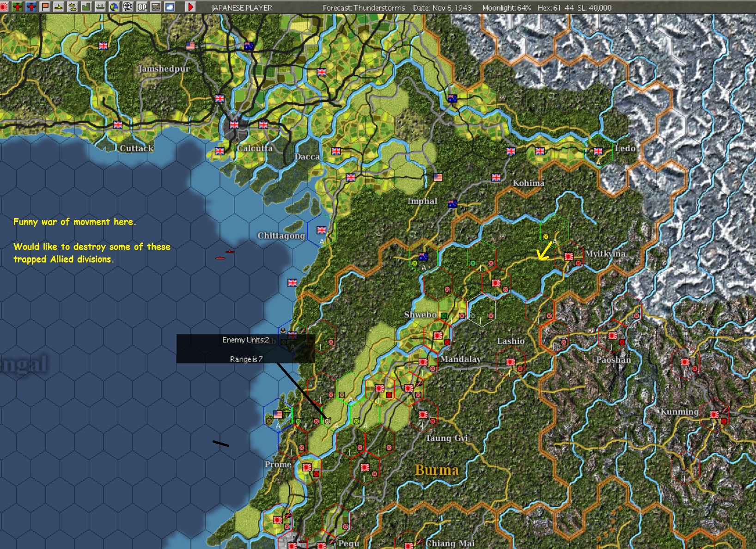Click the anchor port icon on the Akyab coast

(283, 330)
